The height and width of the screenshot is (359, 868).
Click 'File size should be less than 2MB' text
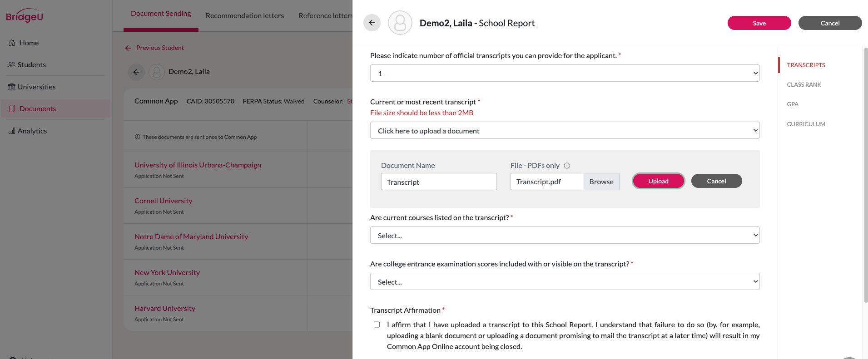(422, 113)
